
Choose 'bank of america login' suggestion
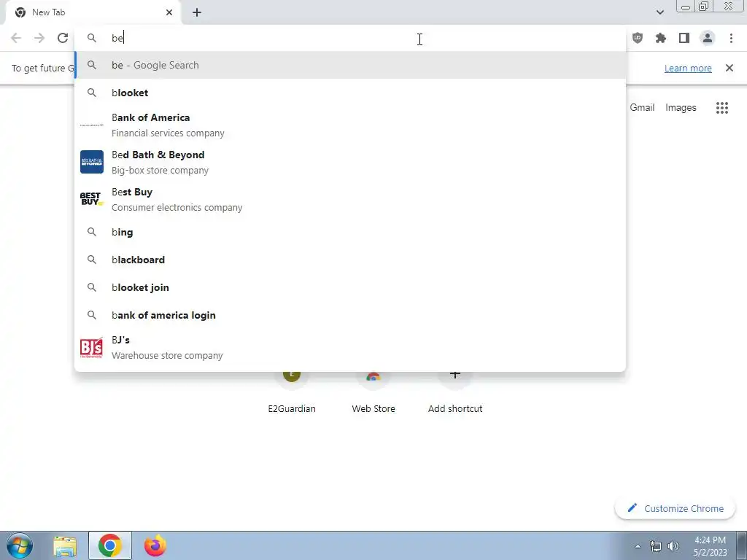[x=350, y=315]
